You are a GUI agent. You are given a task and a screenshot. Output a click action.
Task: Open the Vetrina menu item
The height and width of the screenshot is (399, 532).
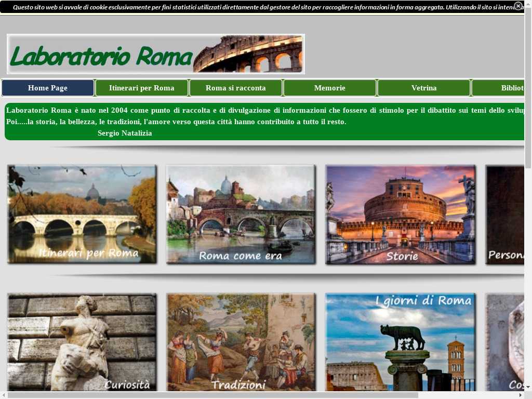(424, 88)
